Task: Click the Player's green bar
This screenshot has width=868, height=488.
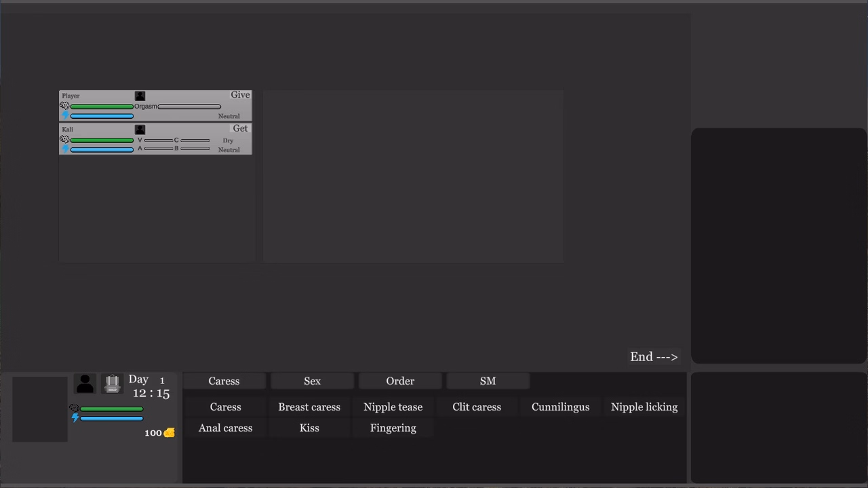Action: click(x=102, y=107)
